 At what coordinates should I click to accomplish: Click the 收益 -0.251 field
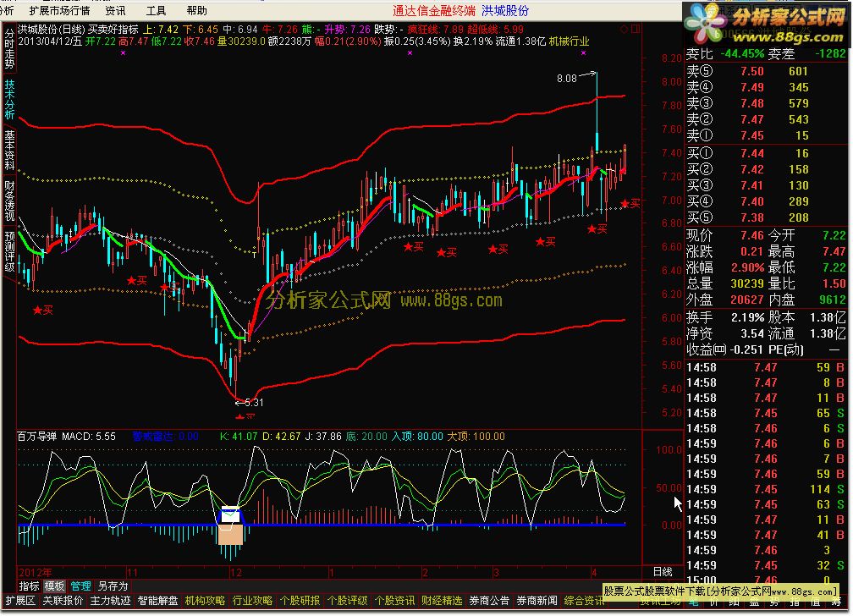point(726,349)
